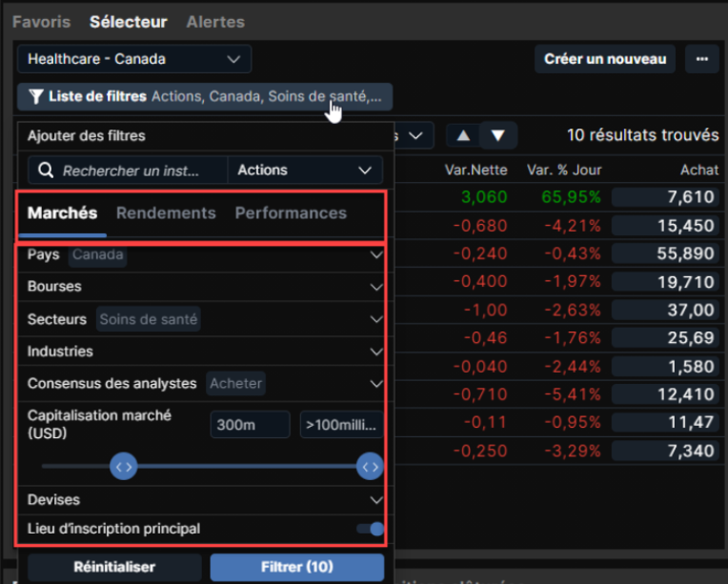Switch to the Rendements tab
The image size is (728, 584).
(x=166, y=213)
